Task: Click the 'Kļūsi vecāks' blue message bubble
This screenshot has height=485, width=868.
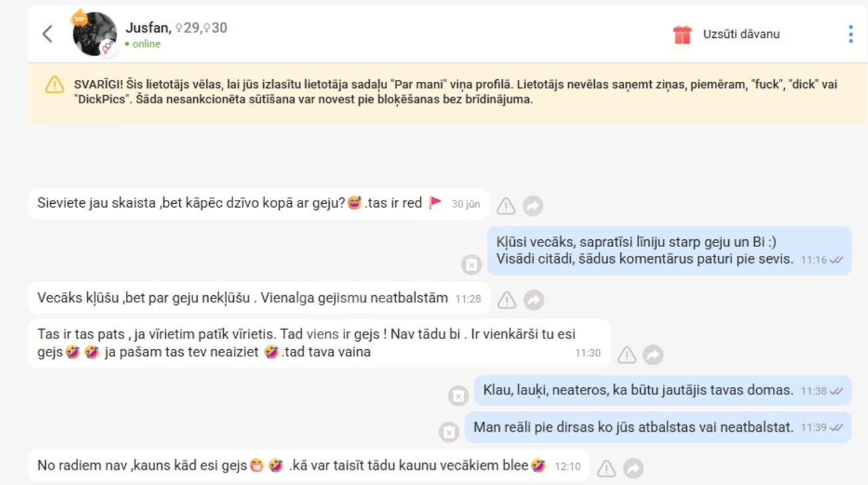Action: pos(669,250)
